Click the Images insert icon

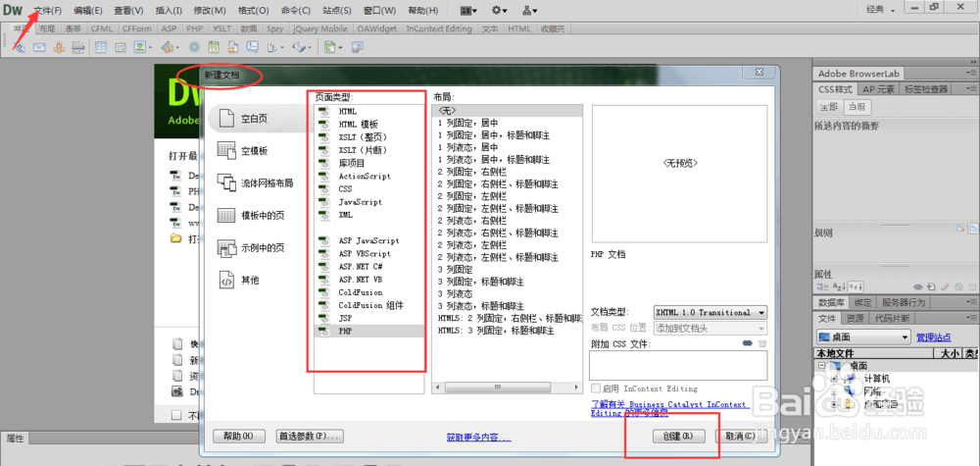click(x=140, y=47)
